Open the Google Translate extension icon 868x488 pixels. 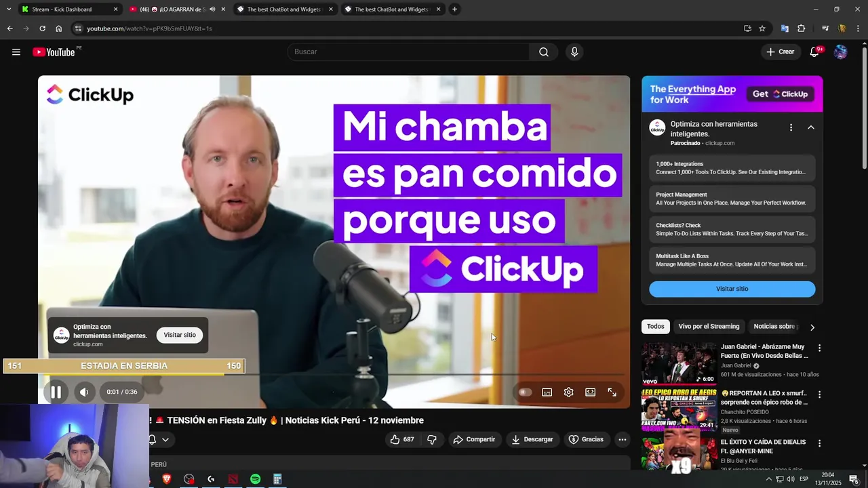pyautogui.click(x=785, y=28)
